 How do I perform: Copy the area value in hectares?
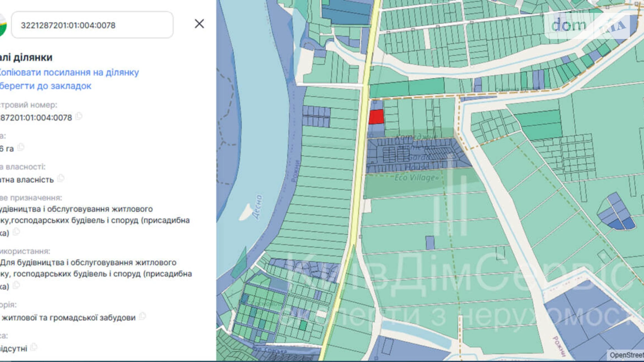[x=21, y=147]
